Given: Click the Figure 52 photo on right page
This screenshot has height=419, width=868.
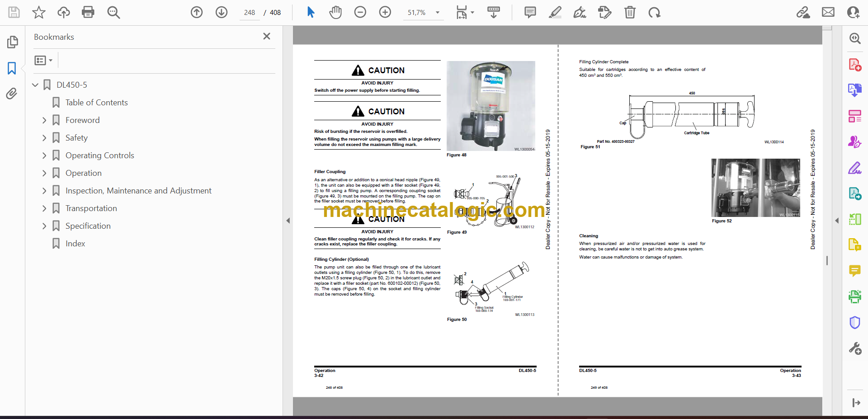Looking at the screenshot, I should pos(755,188).
